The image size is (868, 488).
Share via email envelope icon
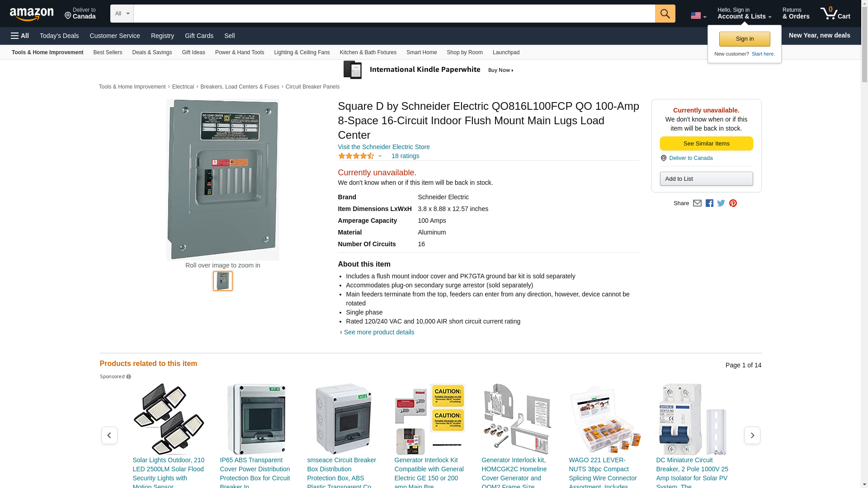coord(697,203)
